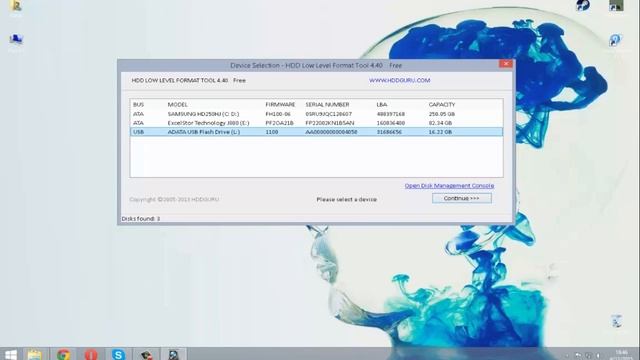The width and height of the screenshot is (640, 360).
Task: Click the 82.34 GB capacity cell
Action: pyautogui.click(x=440, y=123)
